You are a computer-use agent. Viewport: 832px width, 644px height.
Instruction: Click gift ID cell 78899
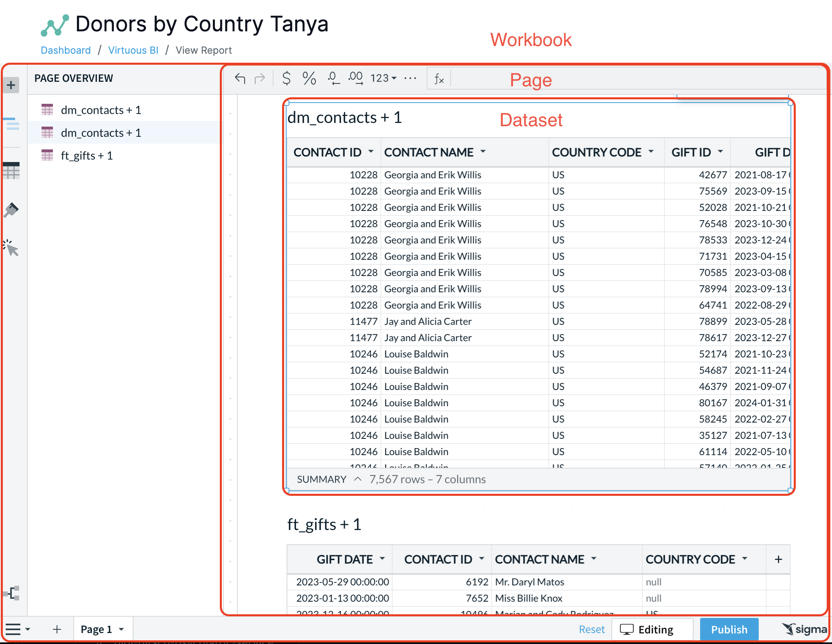pos(697,321)
